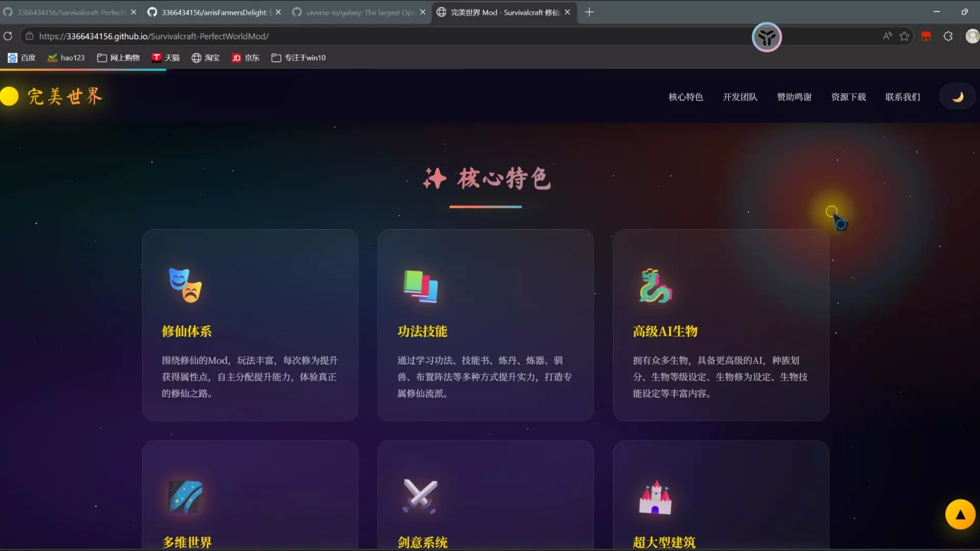Click the scroll-to-top arrow button
Viewport: 980px width, 551px height.
click(x=960, y=514)
